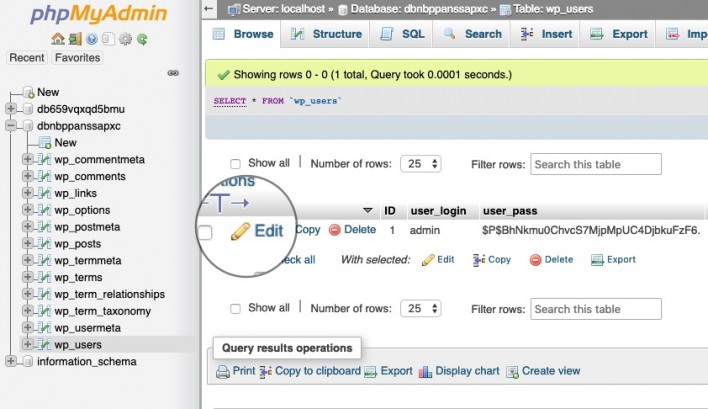This screenshot has height=409, width=708.
Task: Open the settings gear icon in sidebar
Action: (125, 39)
